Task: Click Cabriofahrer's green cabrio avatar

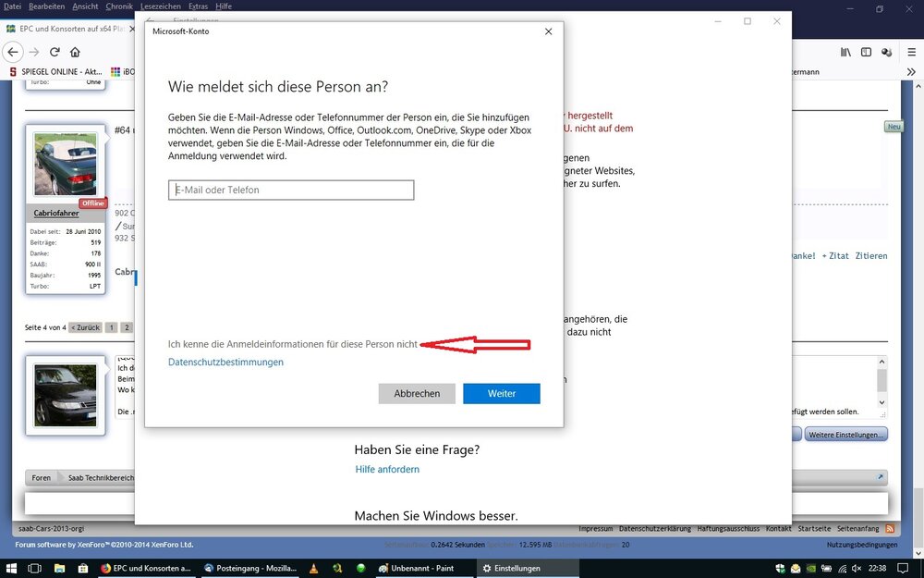Action: (66, 164)
